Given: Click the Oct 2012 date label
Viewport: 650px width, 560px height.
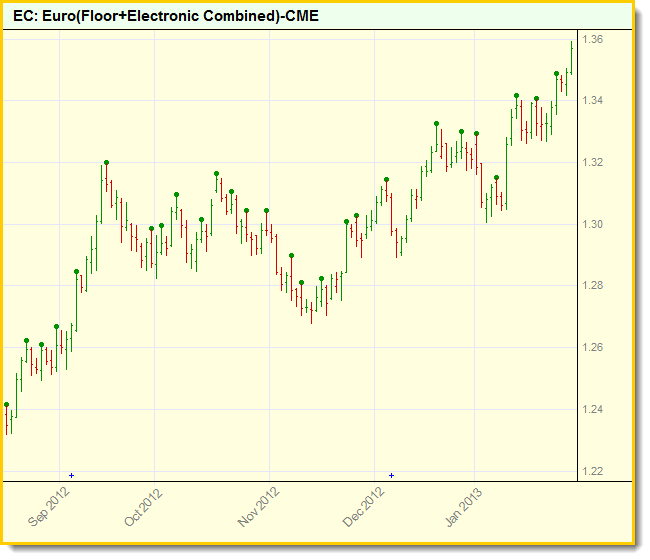Looking at the screenshot, I should (x=143, y=507).
